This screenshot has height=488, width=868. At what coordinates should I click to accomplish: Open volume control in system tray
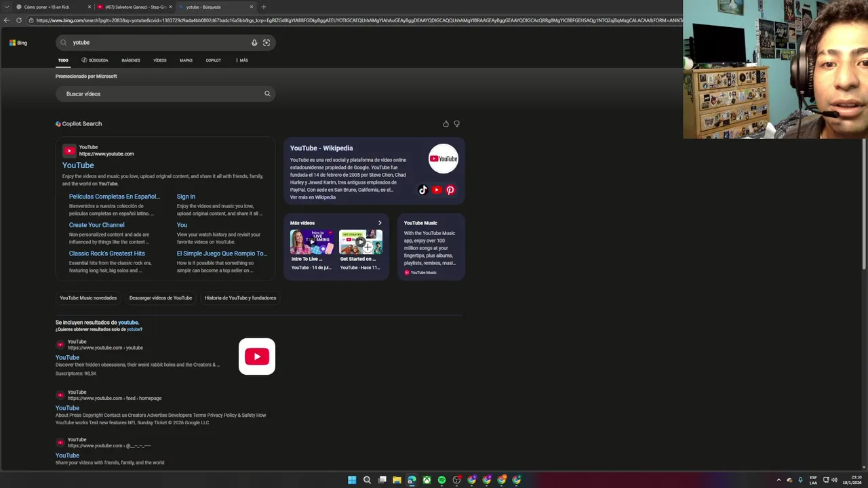(834, 480)
